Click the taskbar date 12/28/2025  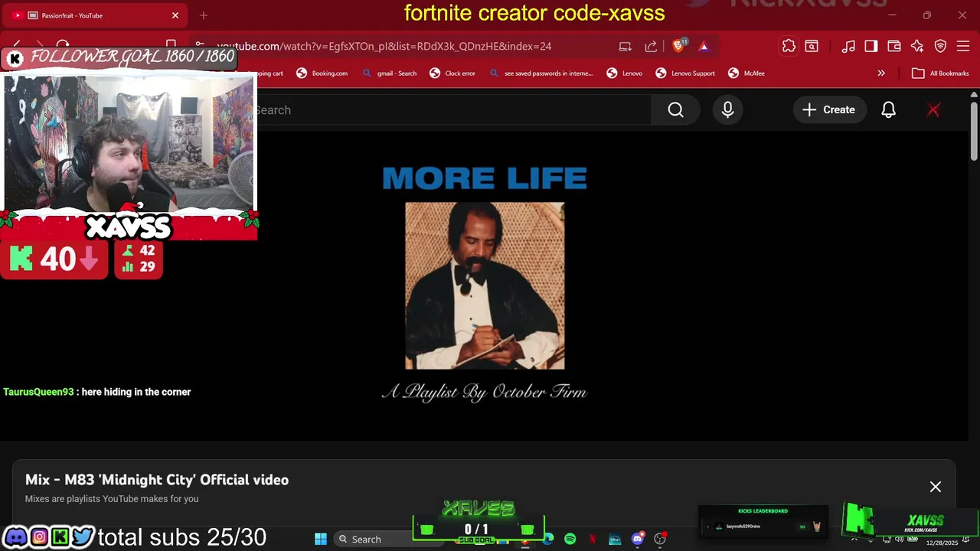click(x=942, y=543)
